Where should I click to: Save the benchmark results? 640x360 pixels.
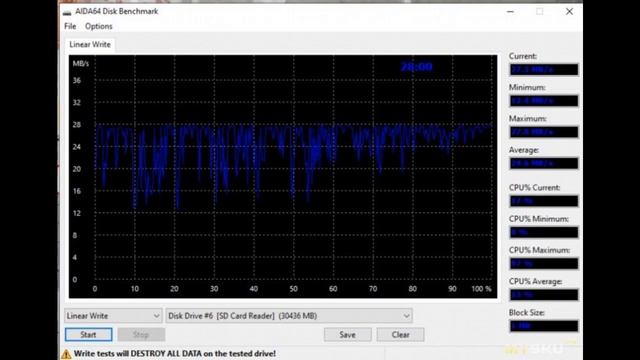(x=347, y=335)
